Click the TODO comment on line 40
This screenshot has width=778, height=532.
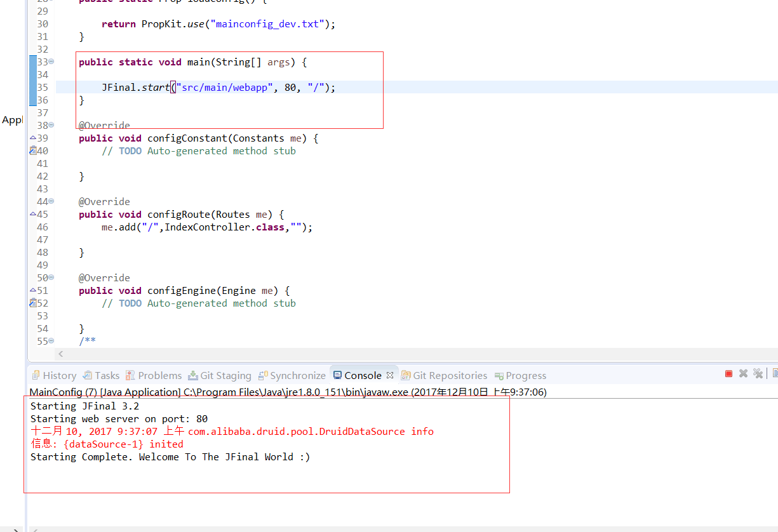[x=199, y=150]
